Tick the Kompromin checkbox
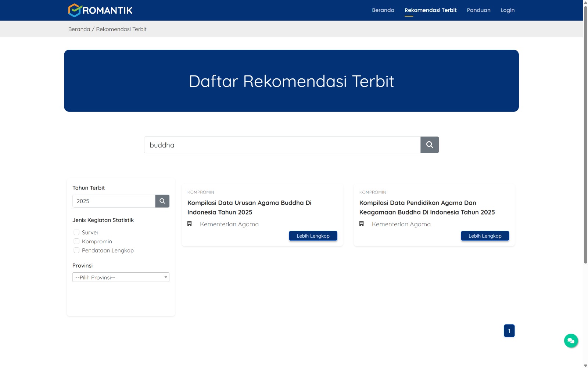588x368 pixels. point(76,241)
